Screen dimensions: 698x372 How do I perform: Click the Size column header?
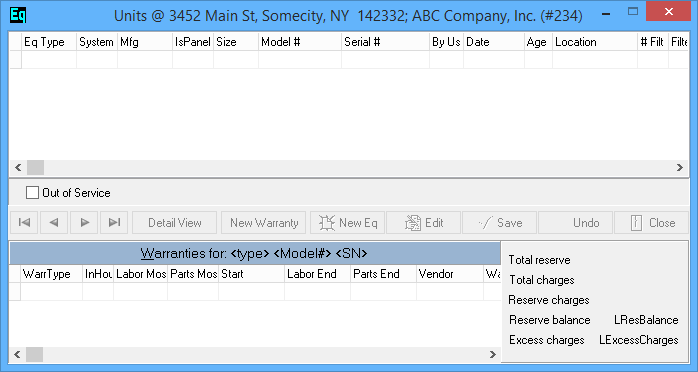pos(236,42)
